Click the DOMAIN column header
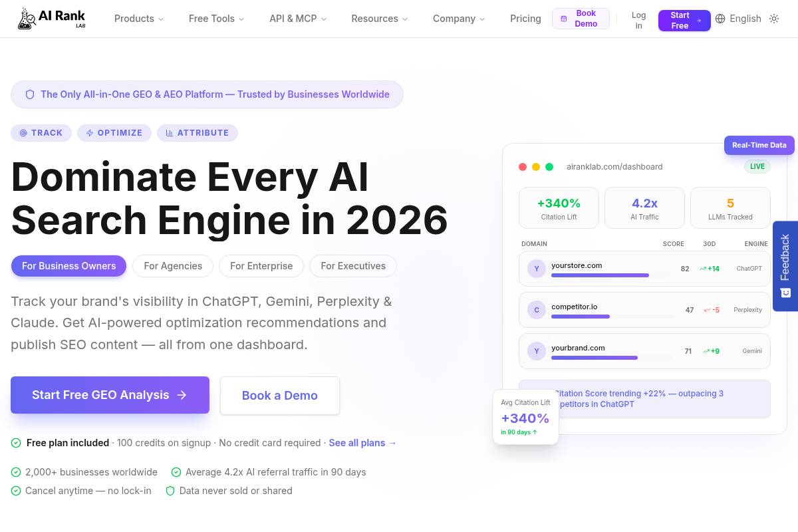 point(535,244)
